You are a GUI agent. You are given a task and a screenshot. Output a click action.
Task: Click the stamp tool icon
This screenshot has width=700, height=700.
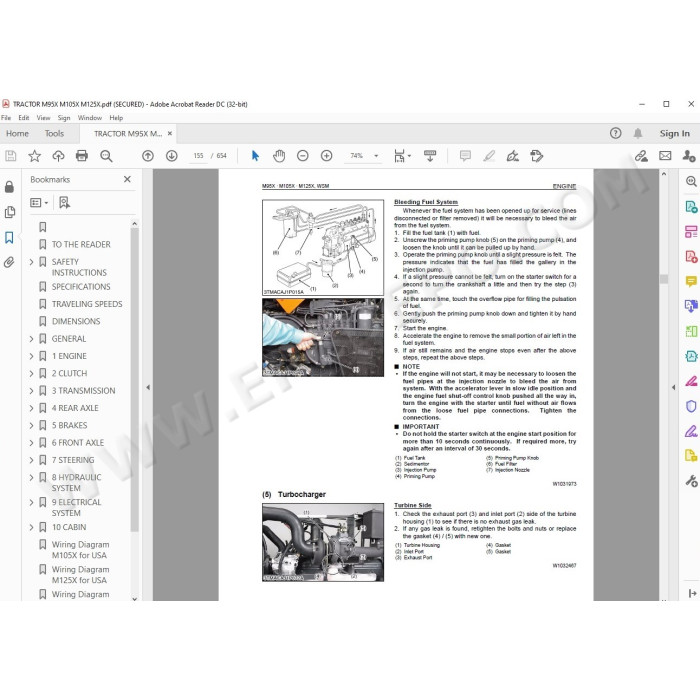coord(537,156)
